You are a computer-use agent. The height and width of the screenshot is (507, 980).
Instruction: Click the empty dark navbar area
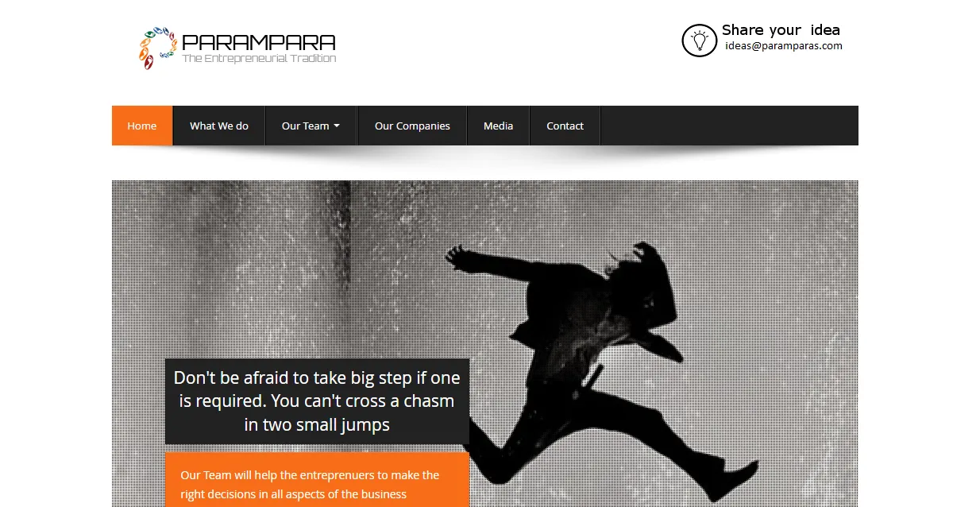coord(729,126)
